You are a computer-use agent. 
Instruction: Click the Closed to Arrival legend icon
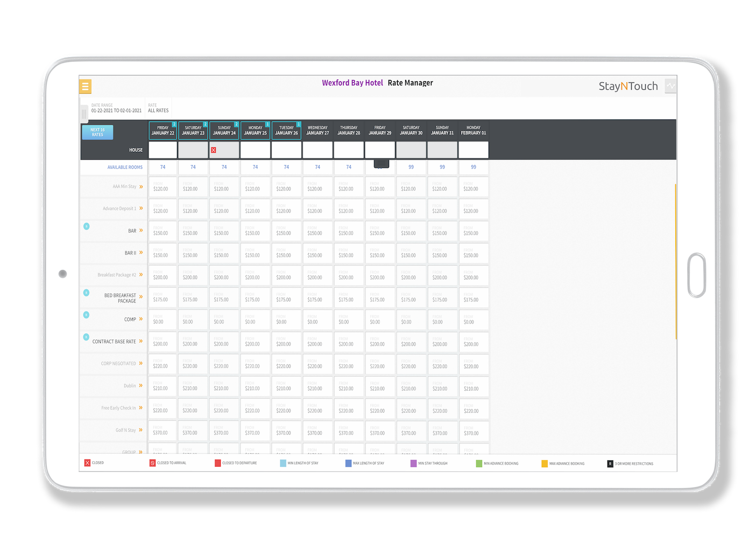tap(152, 463)
